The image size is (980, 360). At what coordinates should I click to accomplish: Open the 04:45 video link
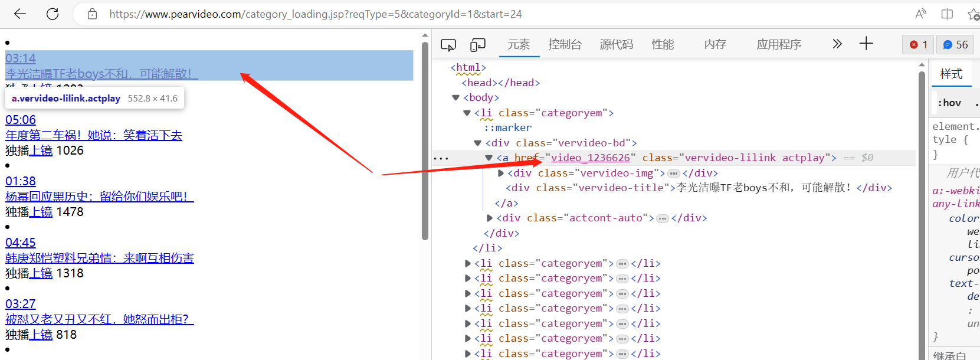pos(21,243)
